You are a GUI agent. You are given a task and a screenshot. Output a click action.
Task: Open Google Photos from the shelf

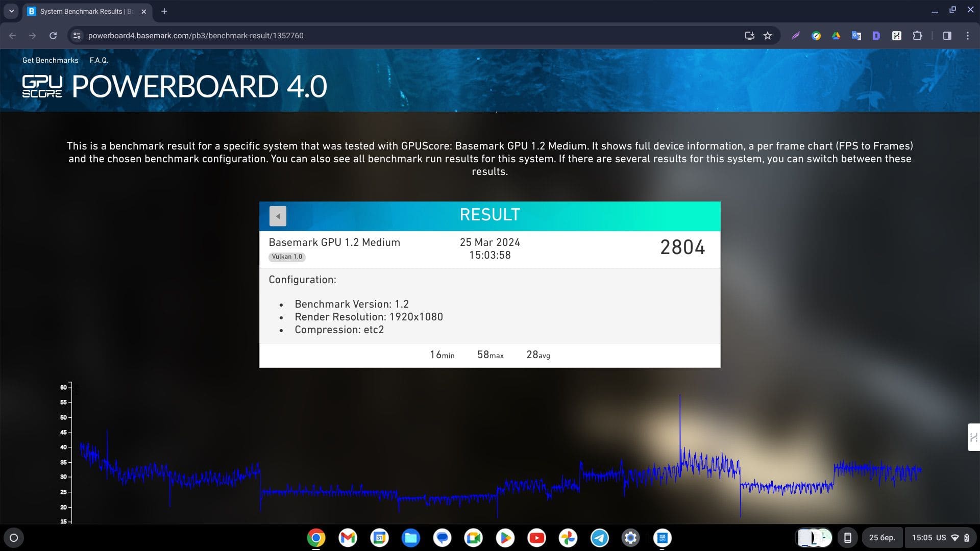(x=568, y=538)
